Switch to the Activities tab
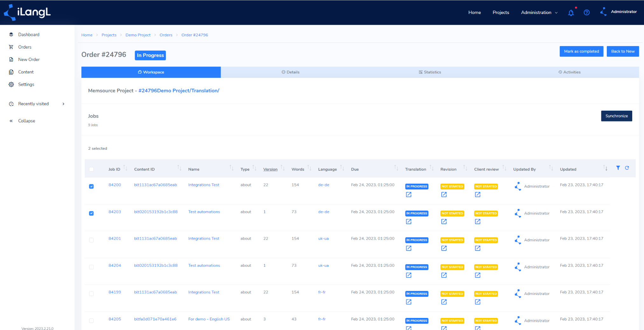Image resolution: width=644 pixels, height=330 pixels. coord(569,72)
